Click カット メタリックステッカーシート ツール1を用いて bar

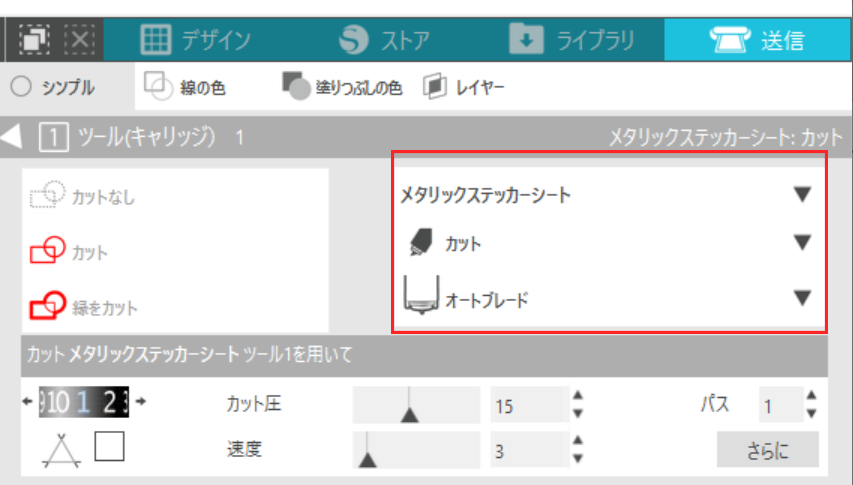click(x=424, y=355)
